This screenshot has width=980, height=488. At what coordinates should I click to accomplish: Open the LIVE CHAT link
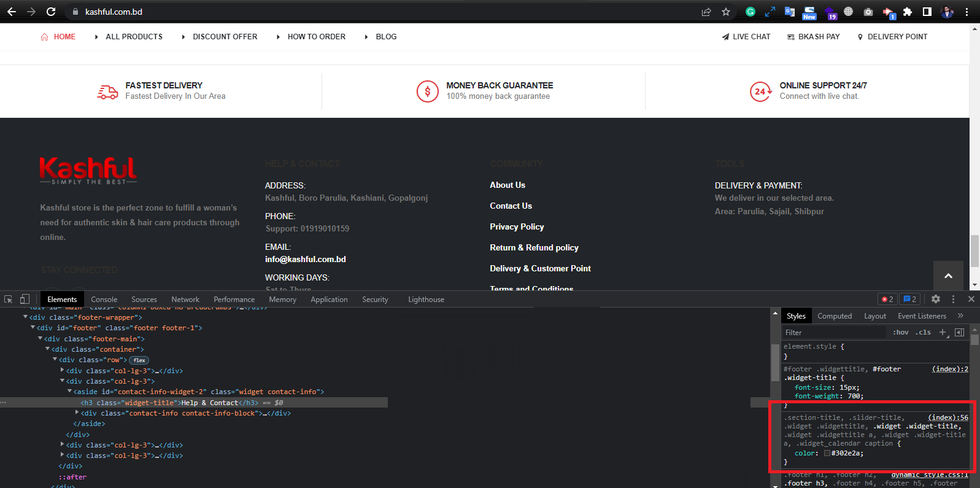[746, 37]
